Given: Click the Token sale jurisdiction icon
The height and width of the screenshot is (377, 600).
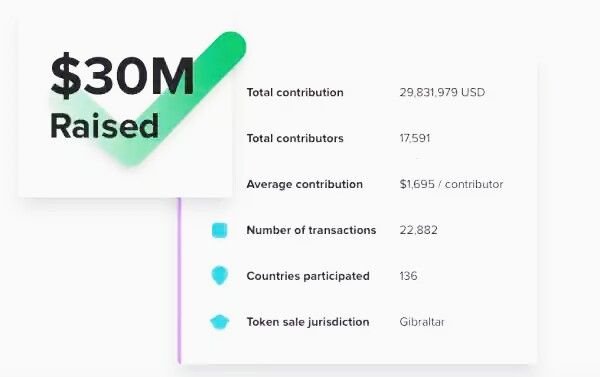Looking at the screenshot, I should [x=220, y=322].
